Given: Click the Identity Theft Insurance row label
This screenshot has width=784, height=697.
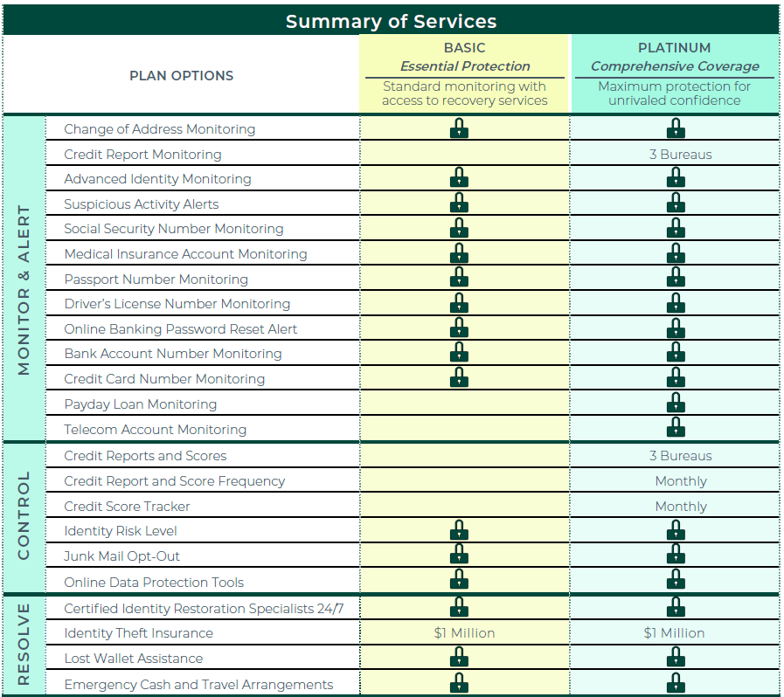Looking at the screenshot, I should coord(138,633).
